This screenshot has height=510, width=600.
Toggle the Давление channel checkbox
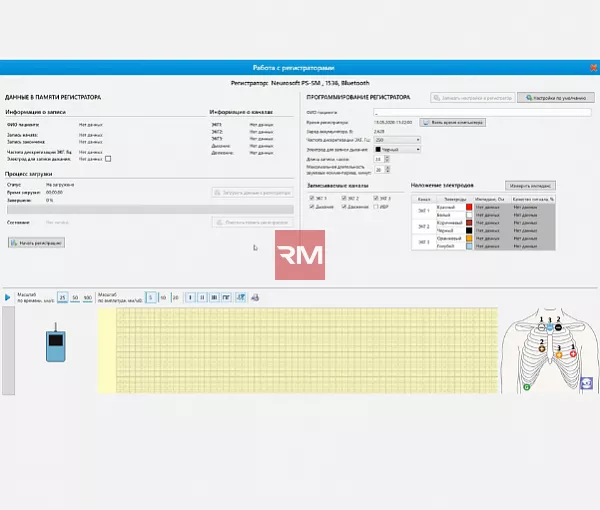pos(344,207)
